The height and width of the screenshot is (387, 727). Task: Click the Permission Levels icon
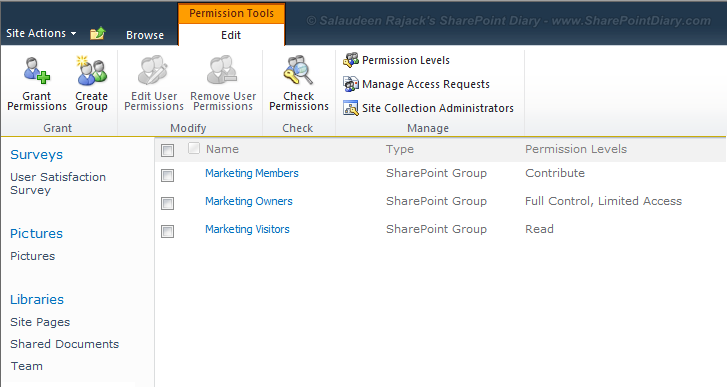click(x=351, y=60)
